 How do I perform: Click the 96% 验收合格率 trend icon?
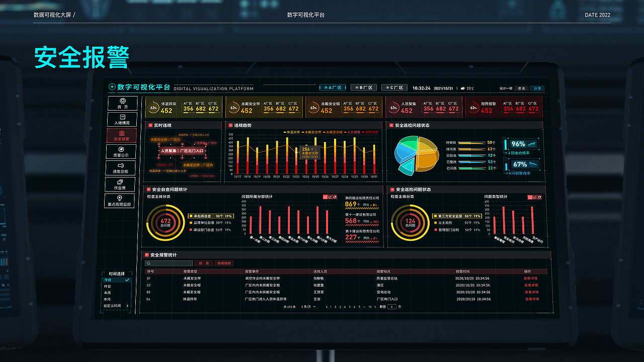532,144
